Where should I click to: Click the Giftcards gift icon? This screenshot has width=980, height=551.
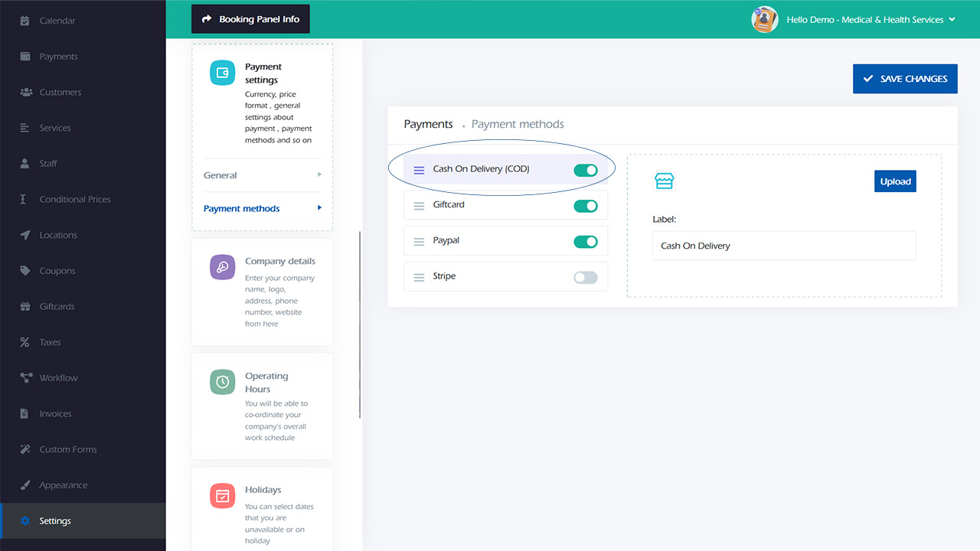point(24,306)
